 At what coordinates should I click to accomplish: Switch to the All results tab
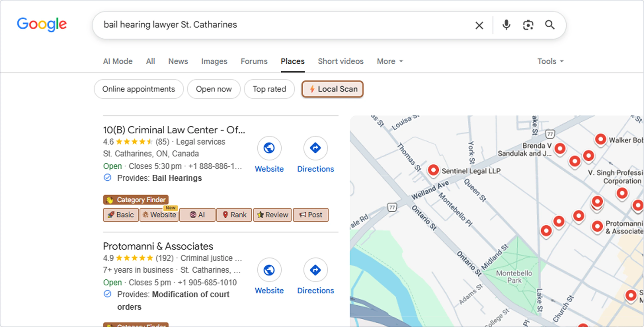[151, 61]
